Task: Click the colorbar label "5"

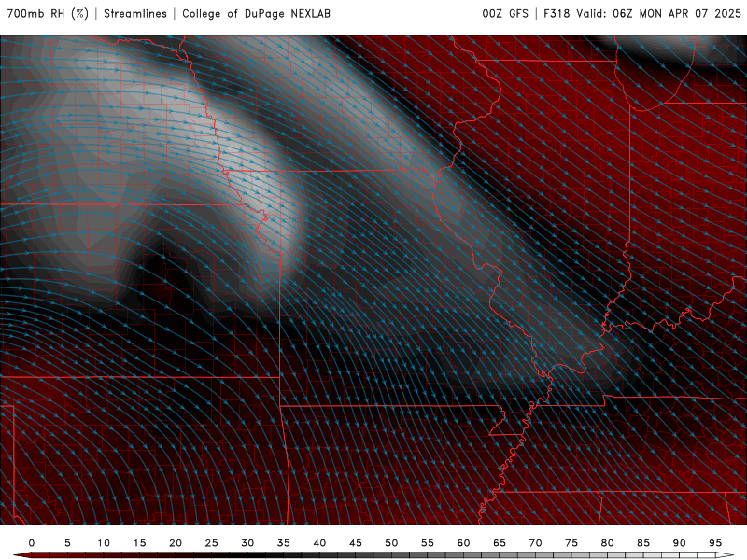Action: (67, 543)
